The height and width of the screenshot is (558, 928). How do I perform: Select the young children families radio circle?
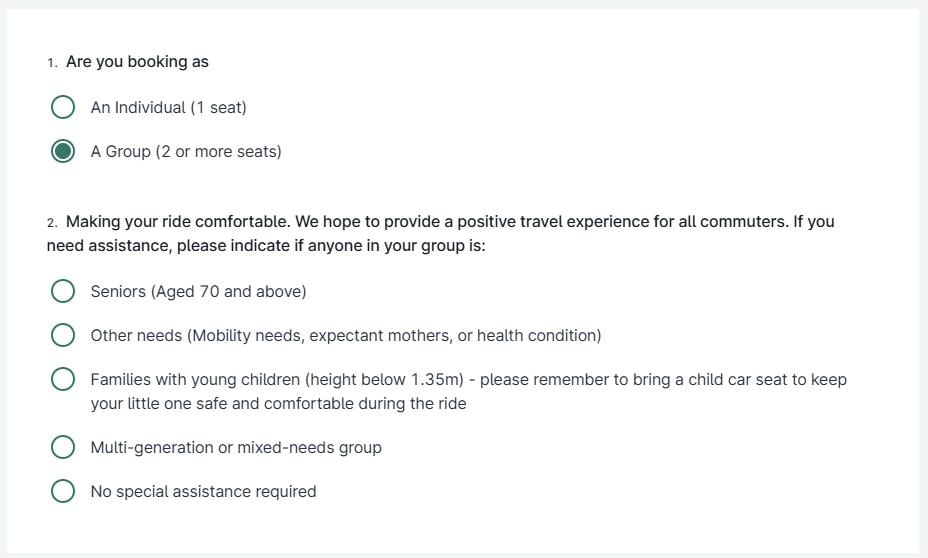63,380
